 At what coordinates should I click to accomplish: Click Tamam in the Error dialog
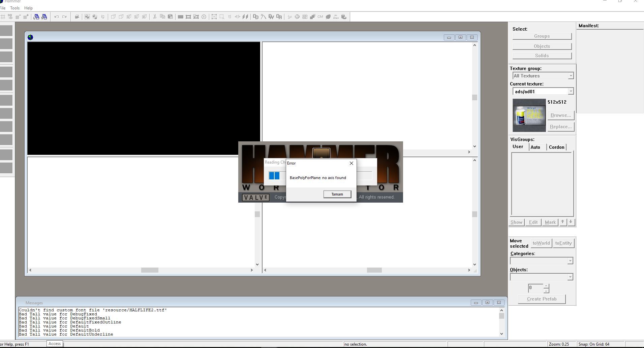click(x=337, y=194)
